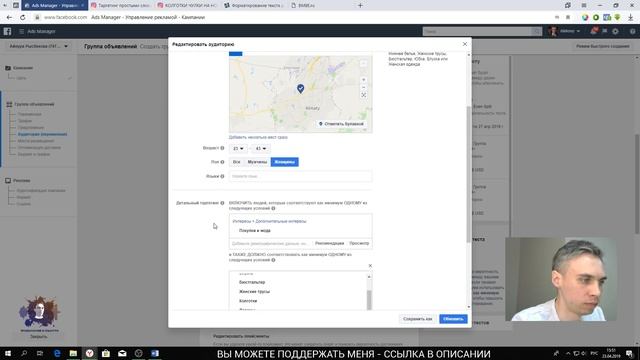Click 'Сохранить как' button

(417, 319)
